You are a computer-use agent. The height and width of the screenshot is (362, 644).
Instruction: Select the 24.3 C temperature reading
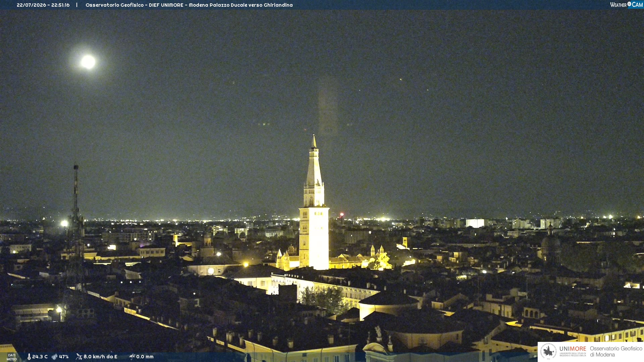[40, 357]
